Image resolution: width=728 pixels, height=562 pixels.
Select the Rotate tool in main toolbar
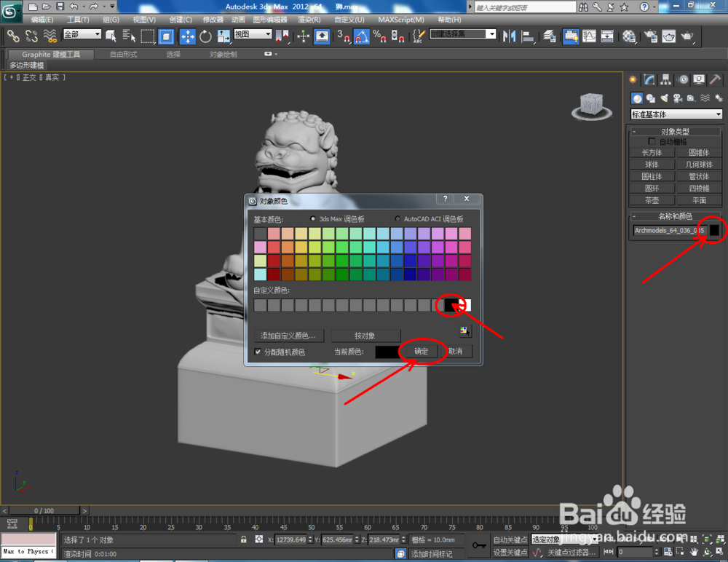tap(205, 36)
